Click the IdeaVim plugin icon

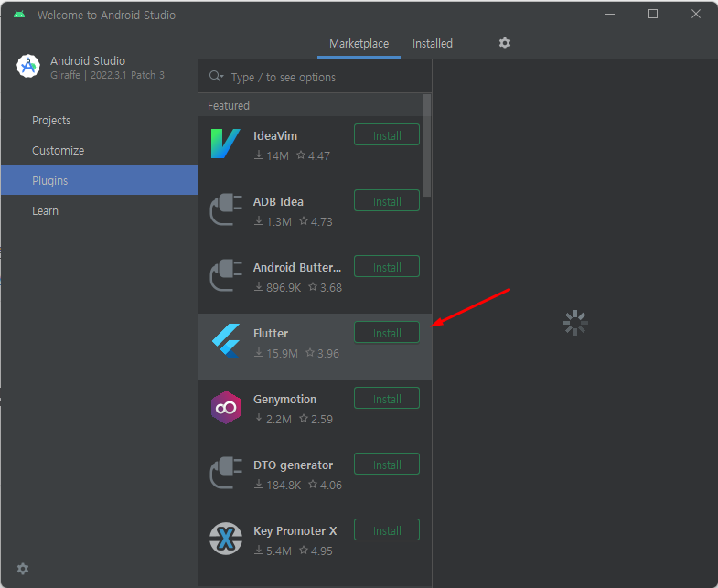(225, 144)
